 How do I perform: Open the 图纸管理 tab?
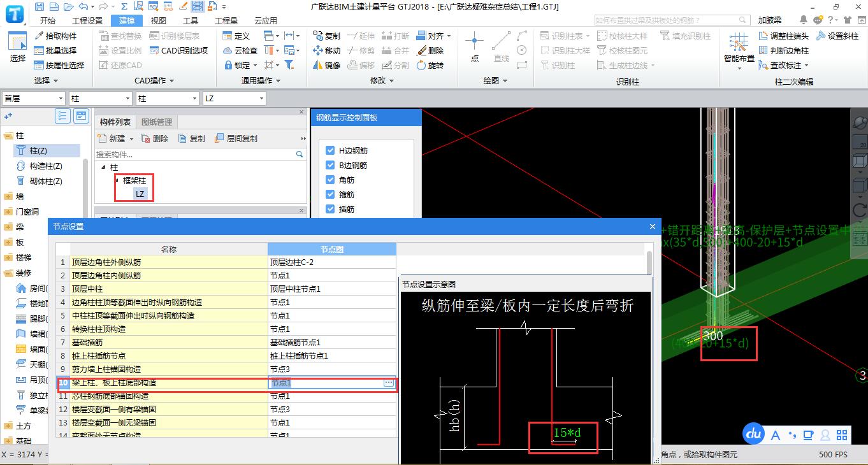tap(156, 122)
